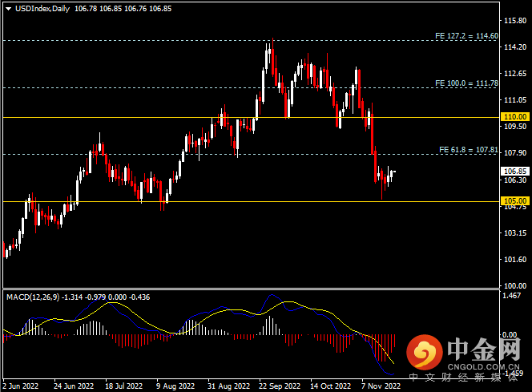Image resolution: width=532 pixels, height=392 pixels.
Task: Click the current price tag 106.85
Action: click(x=515, y=171)
